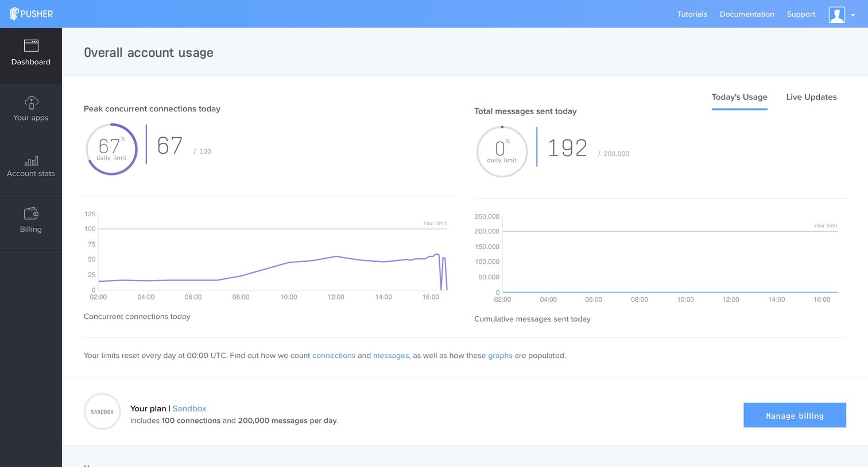The height and width of the screenshot is (467, 868).
Task: Click the / 100 connections limit text
Action: pyautogui.click(x=202, y=151)
